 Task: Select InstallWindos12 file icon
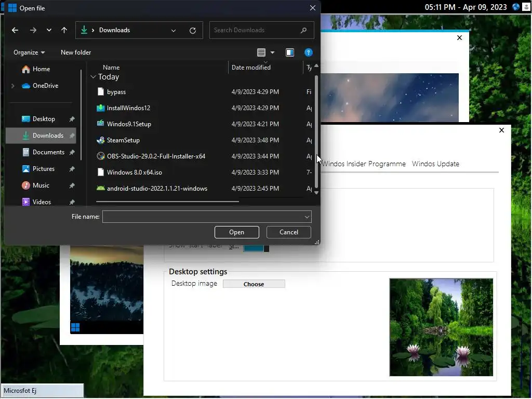tap(100, 108)
